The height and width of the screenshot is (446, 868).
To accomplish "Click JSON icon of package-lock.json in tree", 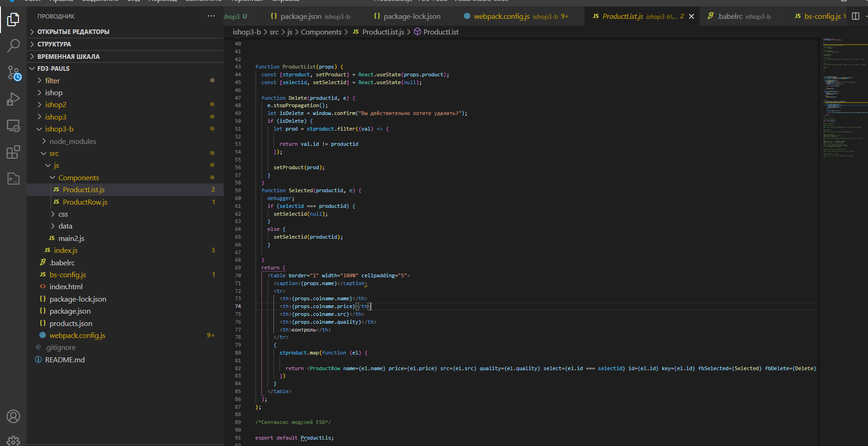I will click(x=43, y=299).
